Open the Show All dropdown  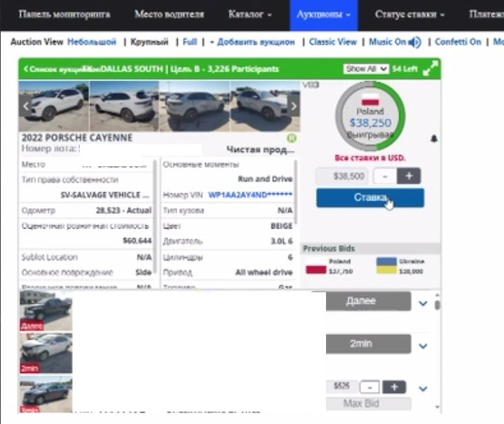click(x=361, y=69)
